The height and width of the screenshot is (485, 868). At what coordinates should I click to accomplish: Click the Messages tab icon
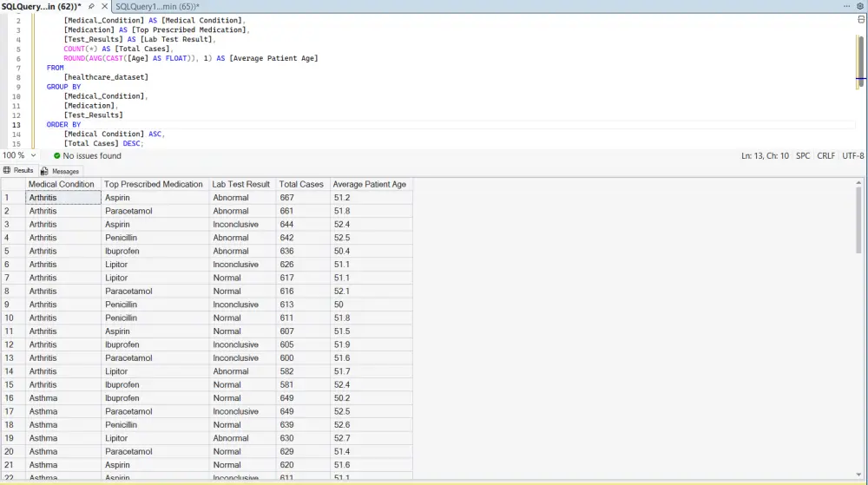click(44, 172)
